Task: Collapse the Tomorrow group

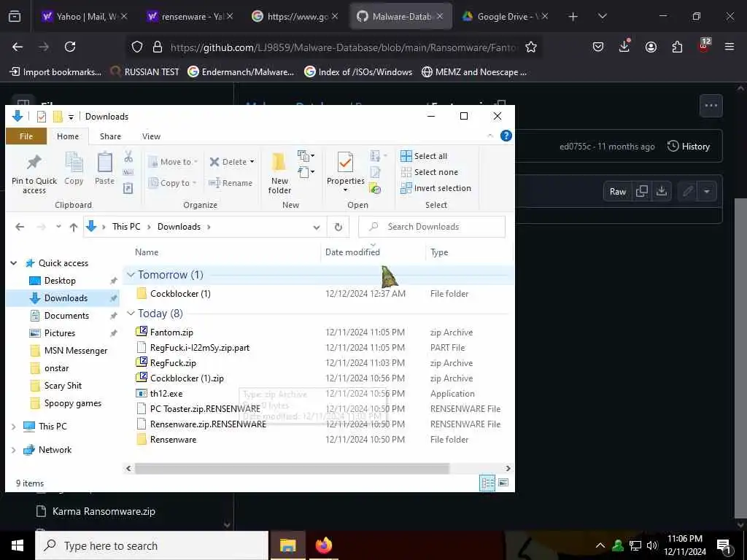Action: 131,275
